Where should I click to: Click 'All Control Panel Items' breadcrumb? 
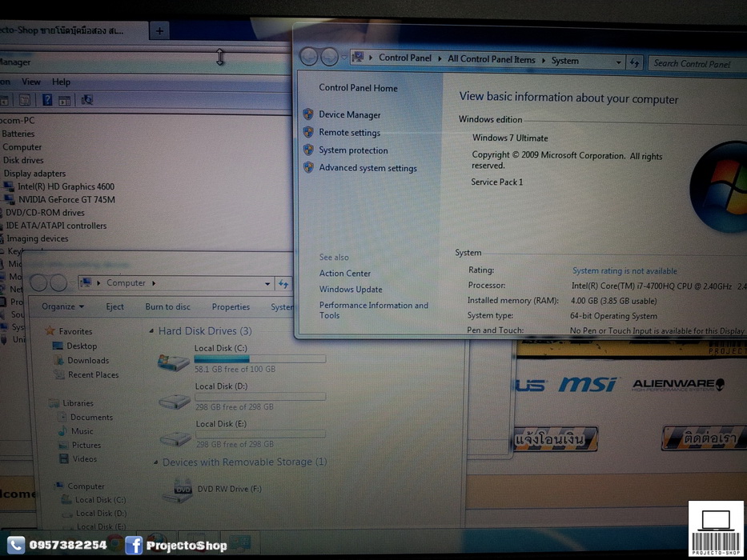(x=491, y=59)
